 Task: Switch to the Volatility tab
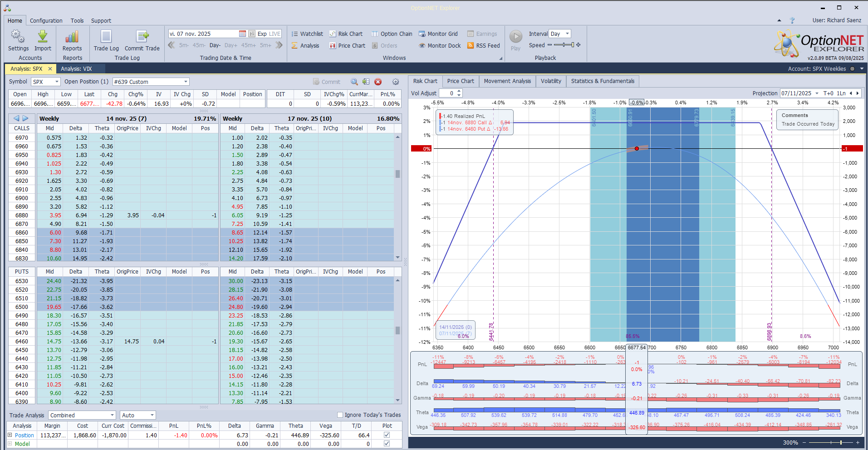(551, 81)
